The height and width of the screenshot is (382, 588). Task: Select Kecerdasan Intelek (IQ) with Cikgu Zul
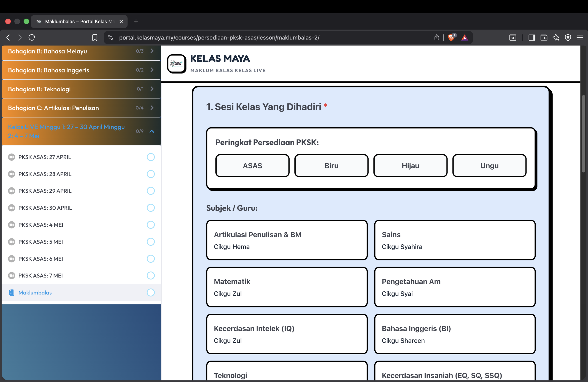(287, 334)
